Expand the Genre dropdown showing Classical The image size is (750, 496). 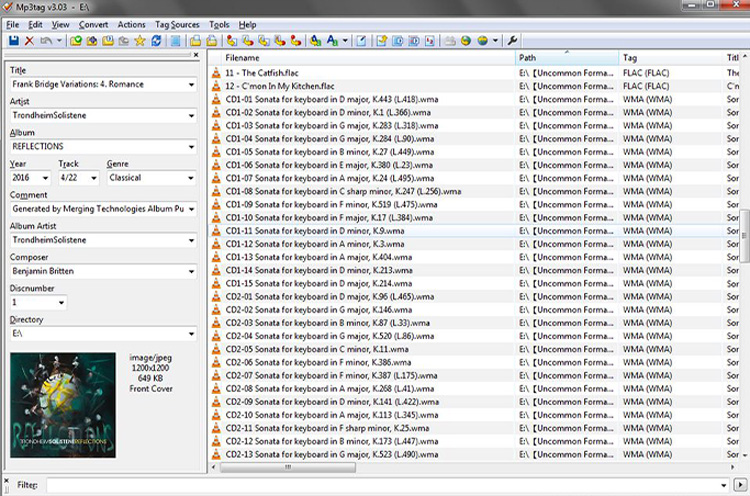pyautogui.click(x=191, y=178)
